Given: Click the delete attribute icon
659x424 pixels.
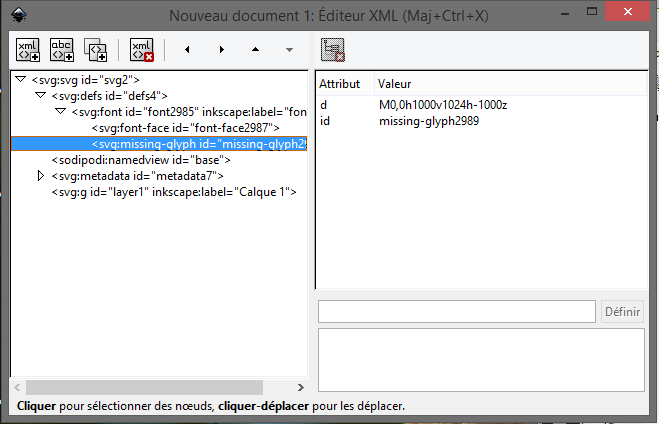Looking at the screenshot, I should (x=334, y=49).
